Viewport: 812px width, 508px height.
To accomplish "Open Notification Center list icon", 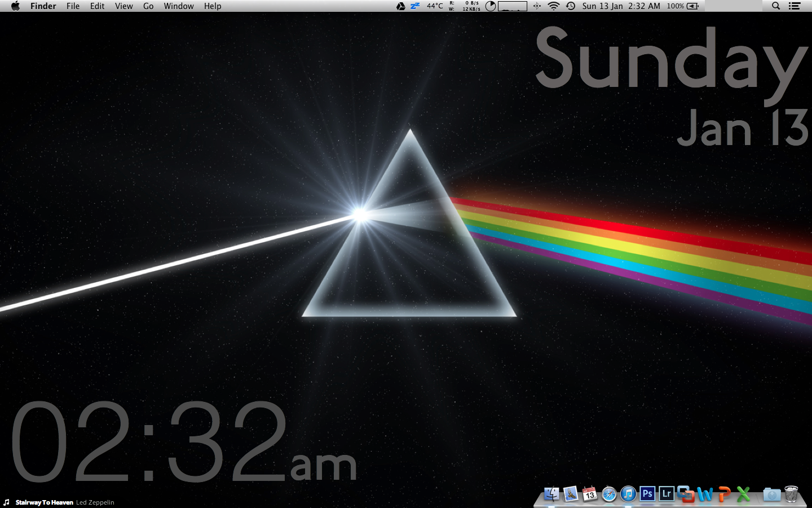I will 795,6.
